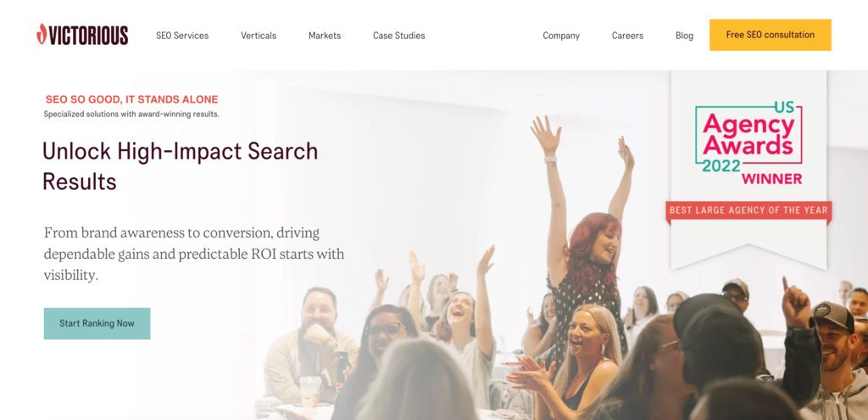This screenshot has width=868, height=420.
Task: Click the brand awareness to conversion paragraph
Action: click(x=194, y=254)
